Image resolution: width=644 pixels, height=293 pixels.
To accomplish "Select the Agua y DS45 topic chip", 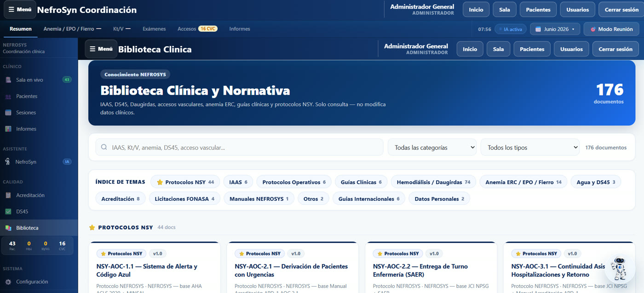I will click(596, 182).
